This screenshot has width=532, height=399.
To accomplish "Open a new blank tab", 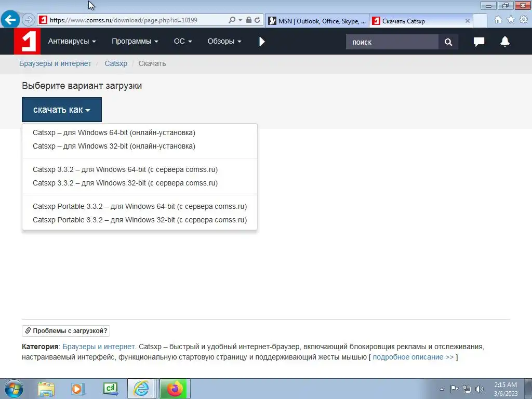I will click(x=480, y=21).
